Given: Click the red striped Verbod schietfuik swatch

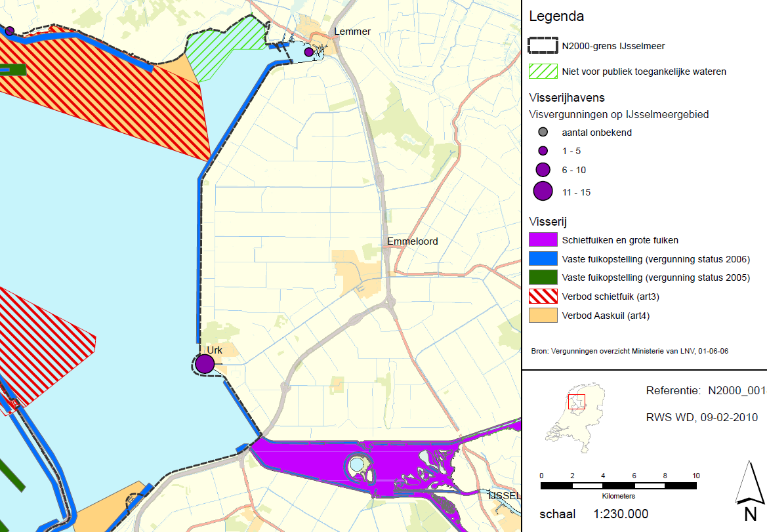Looking at the screenshot, I should [543, 297].
